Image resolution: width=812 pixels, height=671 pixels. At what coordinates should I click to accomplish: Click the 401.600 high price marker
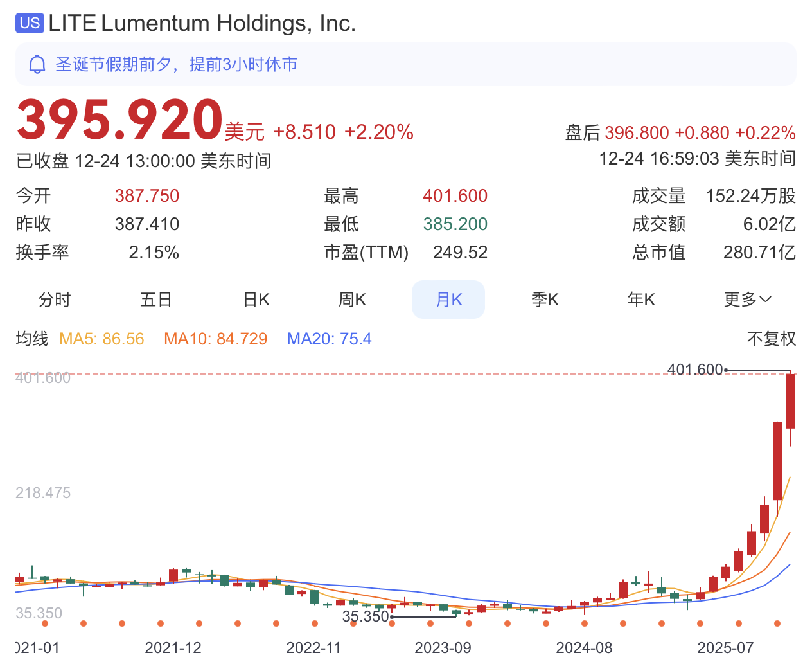click(695, 370)
